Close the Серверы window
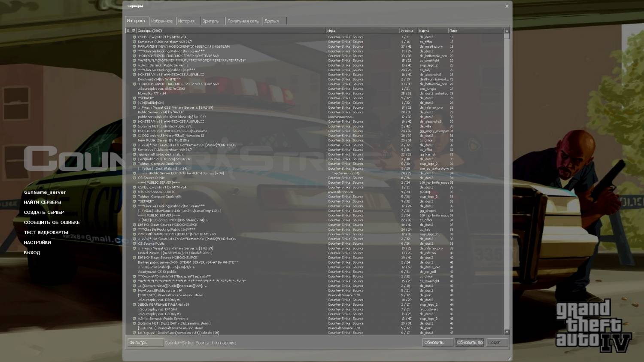 [507, 6]
